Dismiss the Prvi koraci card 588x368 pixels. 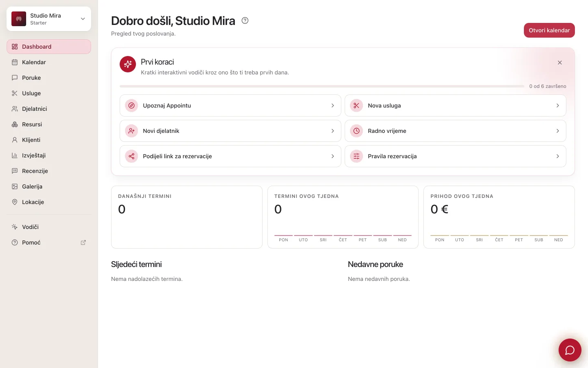click(560, 63)
